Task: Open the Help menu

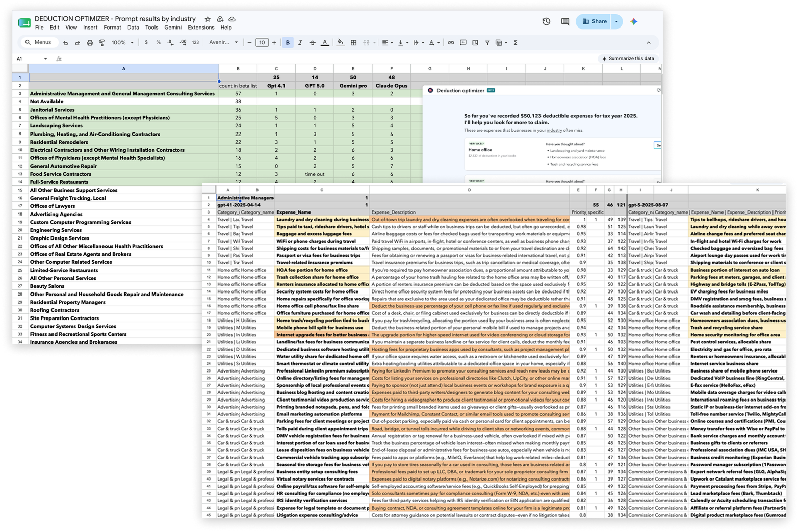Action: point(226,28)
